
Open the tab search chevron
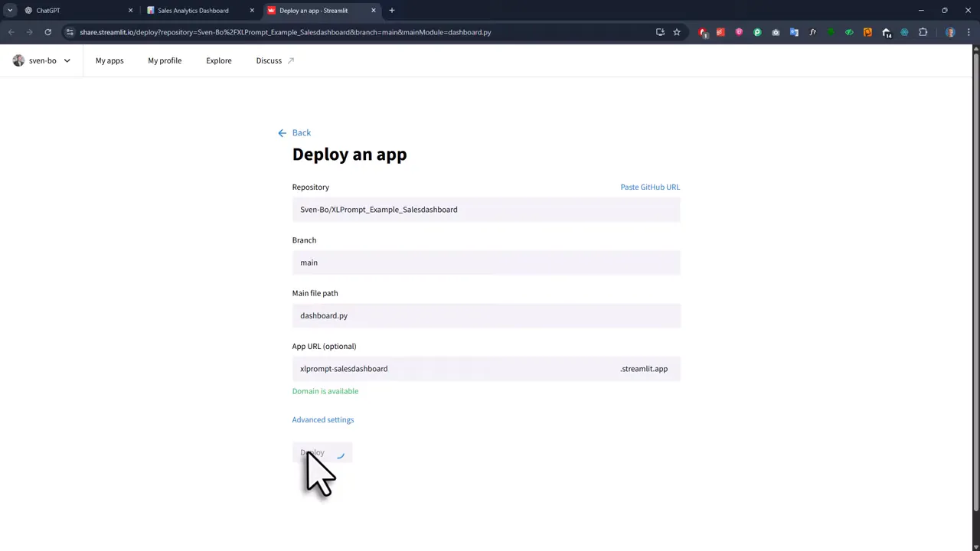click(x=10, y=10)
